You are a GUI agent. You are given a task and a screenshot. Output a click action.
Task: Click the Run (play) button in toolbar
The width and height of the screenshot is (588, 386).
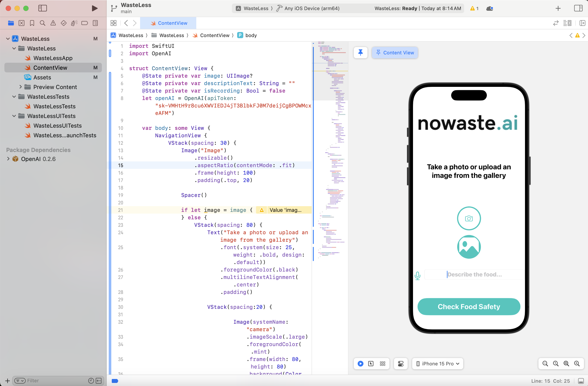(94, 8)
